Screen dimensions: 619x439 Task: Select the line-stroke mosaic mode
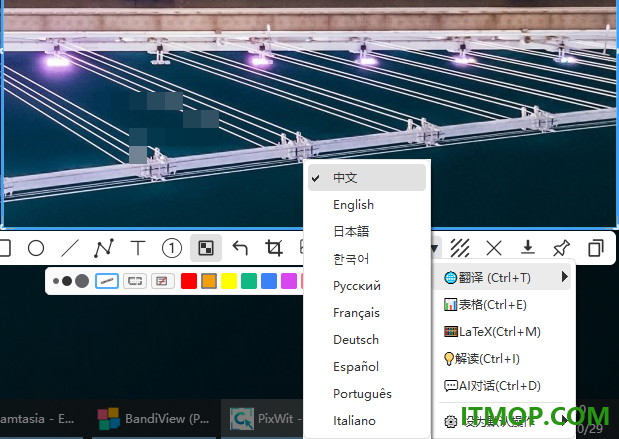tap(107, 281)
